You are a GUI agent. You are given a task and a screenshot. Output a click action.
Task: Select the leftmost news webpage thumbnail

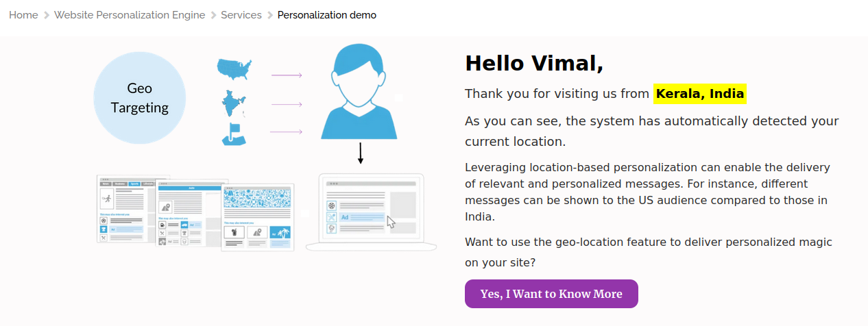pos(125,209)
